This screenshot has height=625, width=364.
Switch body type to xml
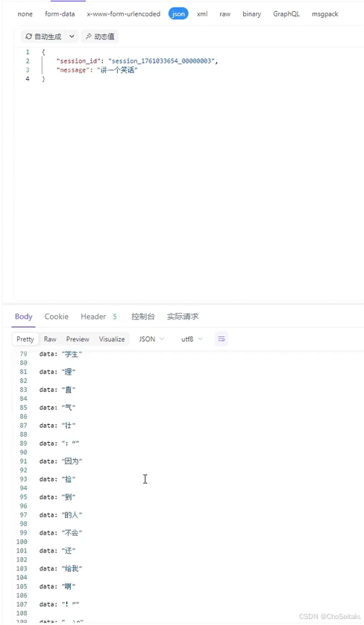[202, 14]
